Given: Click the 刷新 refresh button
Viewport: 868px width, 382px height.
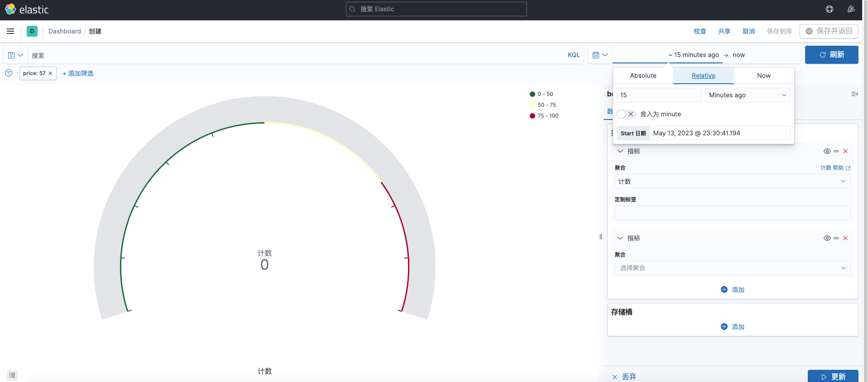Looking at the screenshot, I should [x=831, y=55].
